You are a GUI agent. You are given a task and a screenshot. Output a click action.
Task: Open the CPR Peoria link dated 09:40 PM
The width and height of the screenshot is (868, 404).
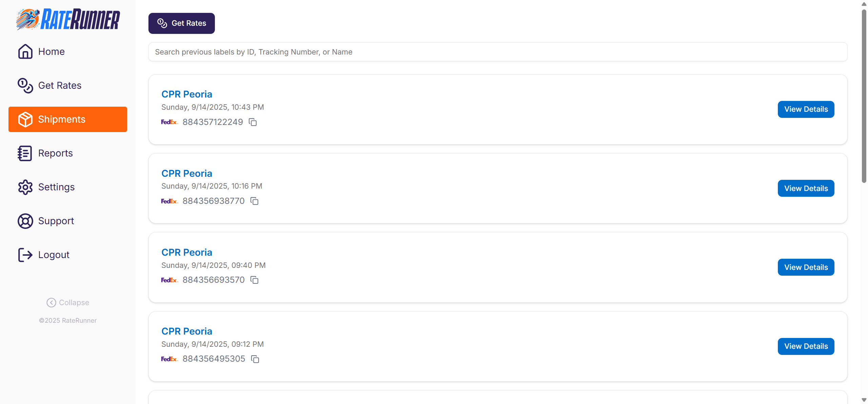tap(187, 252)
